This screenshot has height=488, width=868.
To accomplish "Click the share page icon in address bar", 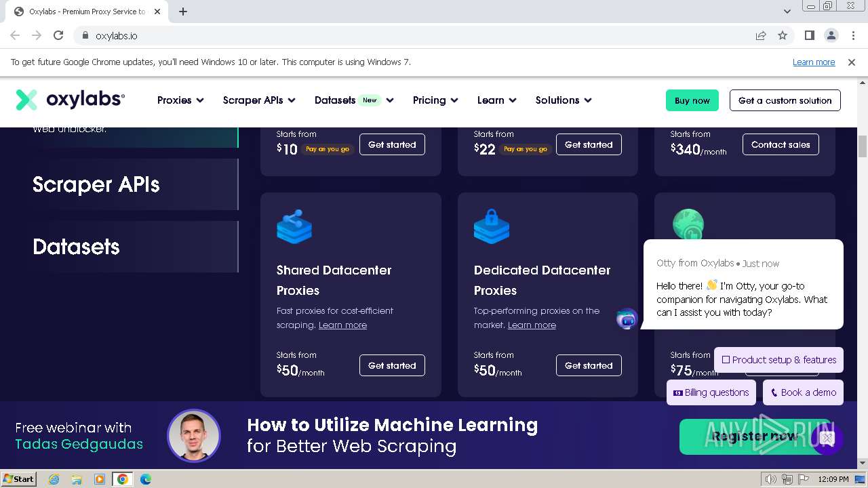I will pyautogui.click(x=761, y=35).
